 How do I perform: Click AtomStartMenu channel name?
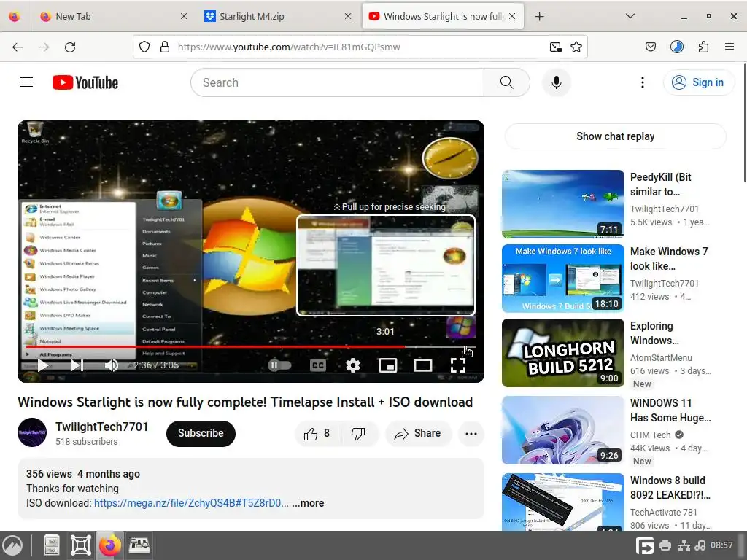click(x=661, y=357)
